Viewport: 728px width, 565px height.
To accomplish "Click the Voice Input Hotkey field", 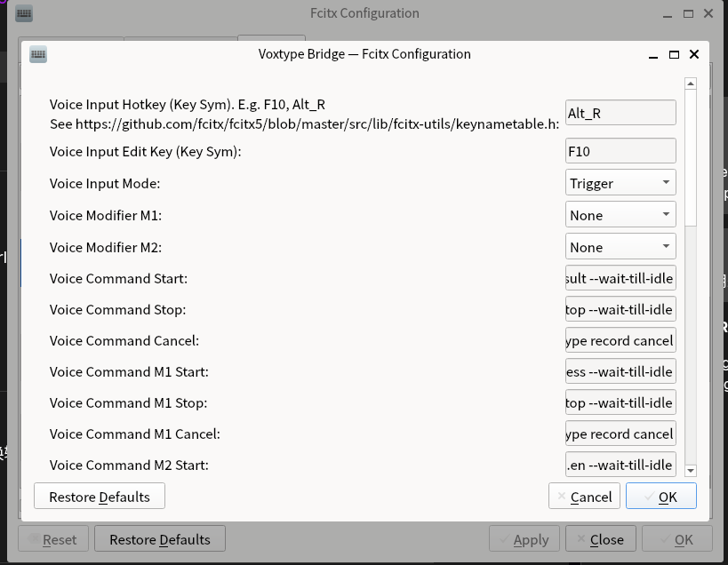I will [x=620, y=113].
